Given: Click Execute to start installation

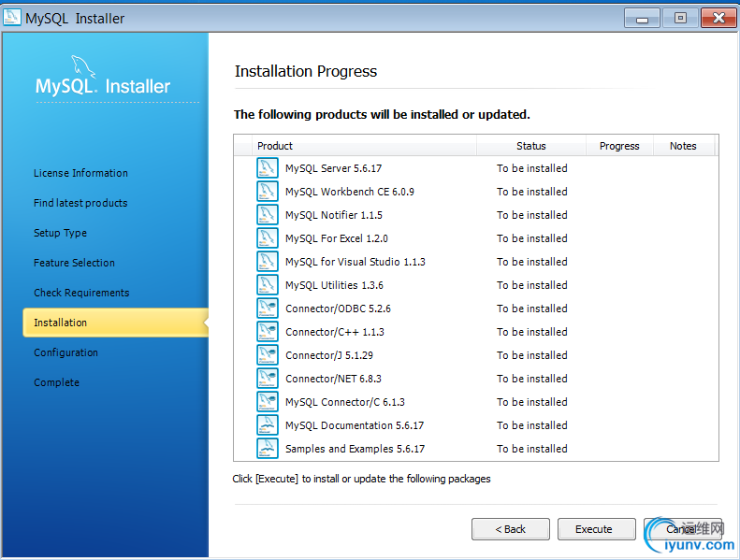Looking at the screenshot, I should click(597, 529).
